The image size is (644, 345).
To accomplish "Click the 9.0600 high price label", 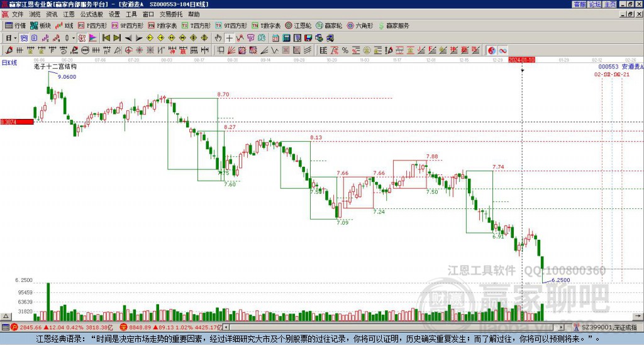I will point(67,77).
